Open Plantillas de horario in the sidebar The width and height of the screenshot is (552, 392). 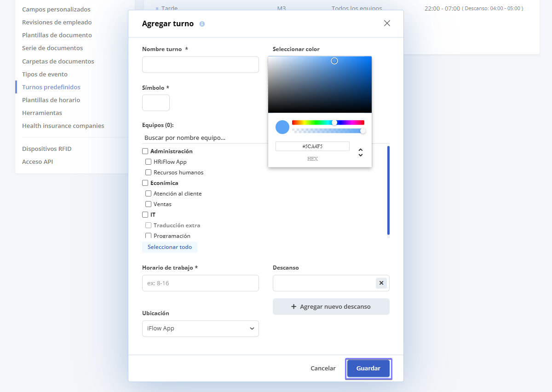51,100
